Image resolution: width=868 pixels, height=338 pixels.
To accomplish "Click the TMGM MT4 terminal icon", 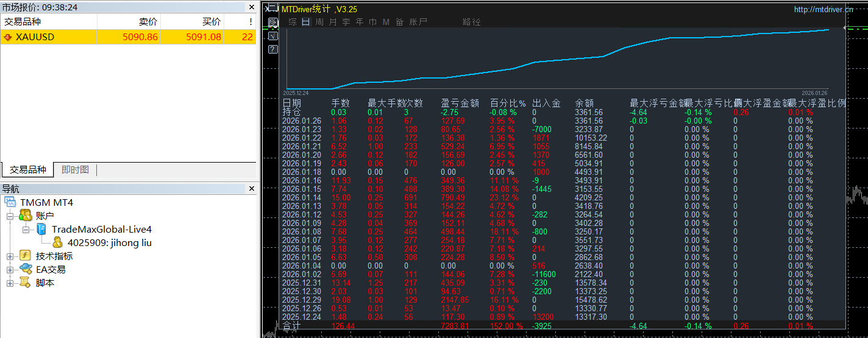I will click(x=10, y=202).
